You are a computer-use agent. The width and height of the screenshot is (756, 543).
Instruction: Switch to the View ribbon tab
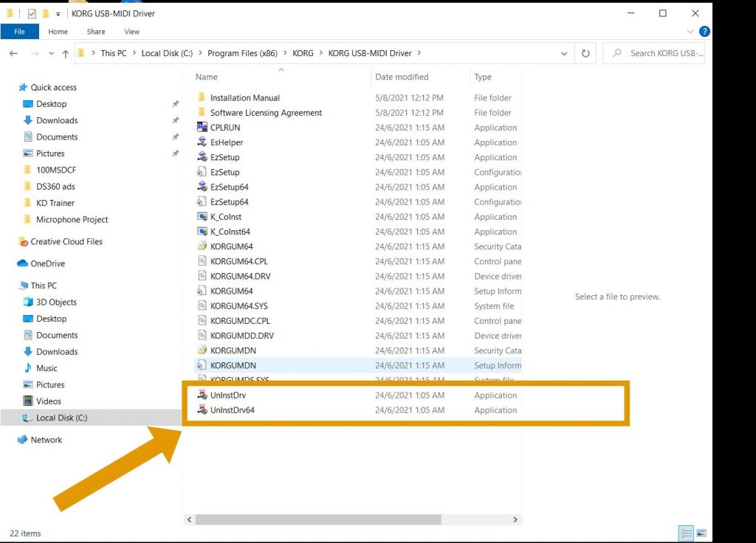click(131, 32)
